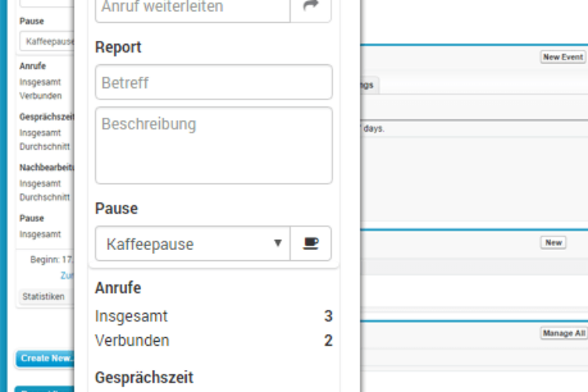Image resolution: width=588 pixels, height=392 pixels.
Task: Focus the Anruf weiterleiten input field
Action: [x=193, y=7]
